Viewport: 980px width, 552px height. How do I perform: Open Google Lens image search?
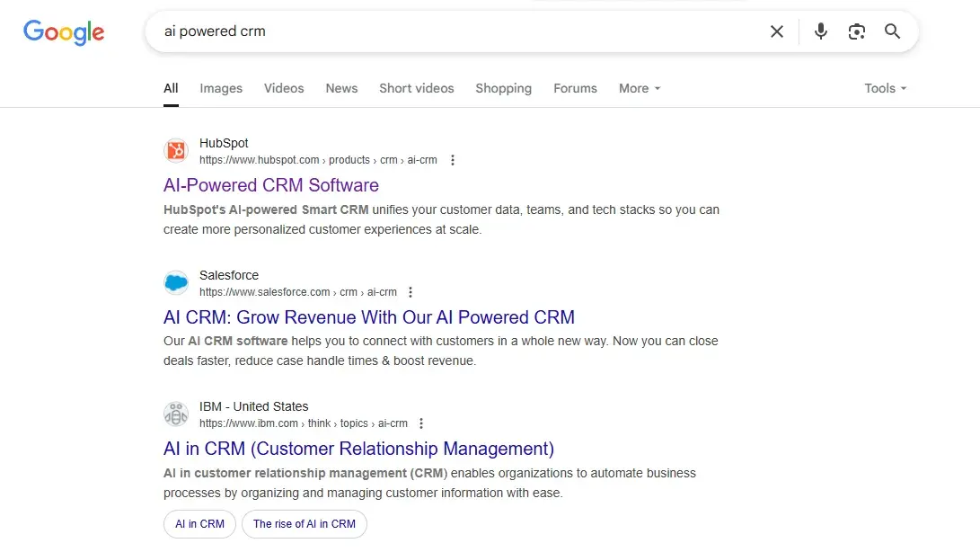point(856,31)
